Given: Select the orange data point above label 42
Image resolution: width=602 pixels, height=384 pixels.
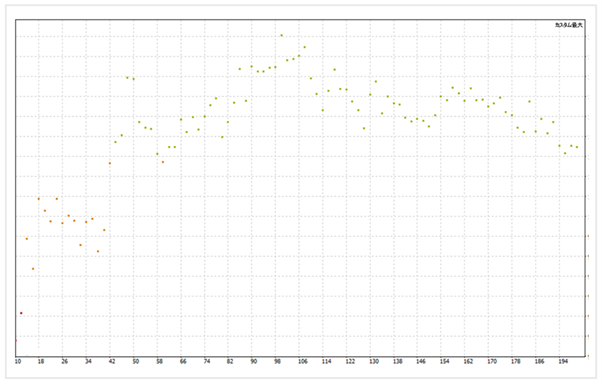Looking at the screenshot, I should (x=110, y=163).
